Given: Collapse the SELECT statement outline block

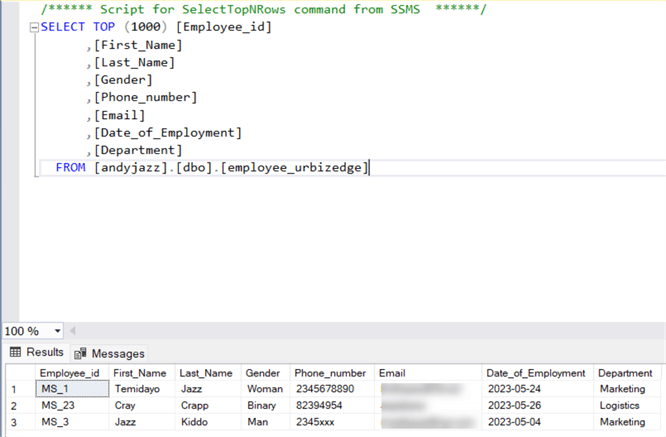Looking at the screenshot, I should [34, 28].
